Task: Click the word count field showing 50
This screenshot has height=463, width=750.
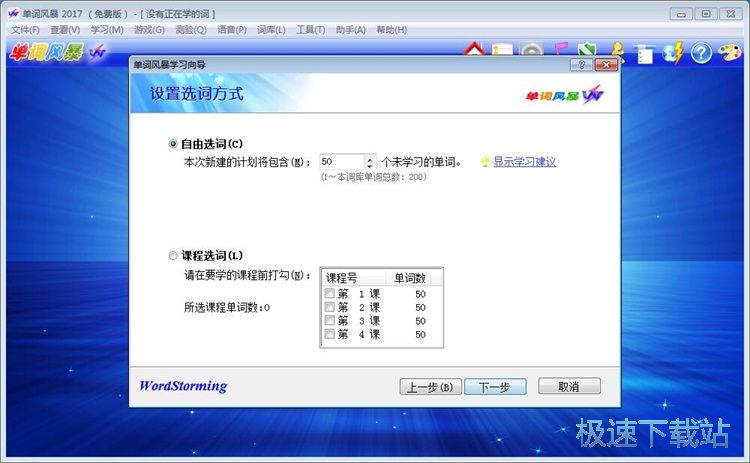Action: coord(342,162)
